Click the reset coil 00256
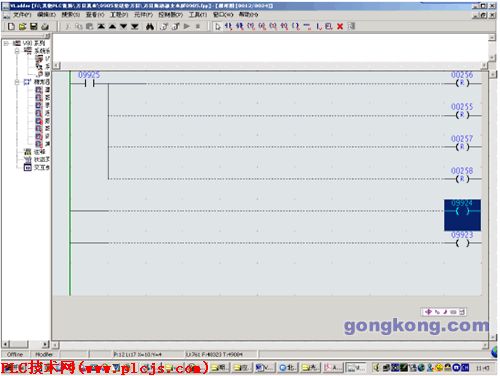 click(462, 83)
